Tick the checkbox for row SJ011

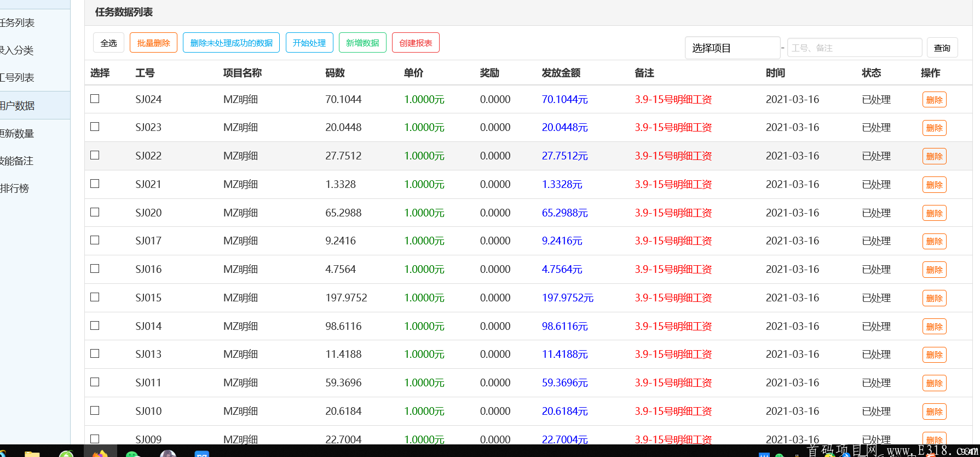click(95, 382)
